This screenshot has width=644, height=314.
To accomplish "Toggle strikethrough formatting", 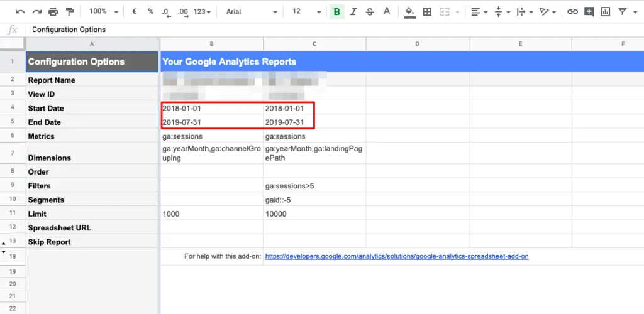I will (370, 12).
